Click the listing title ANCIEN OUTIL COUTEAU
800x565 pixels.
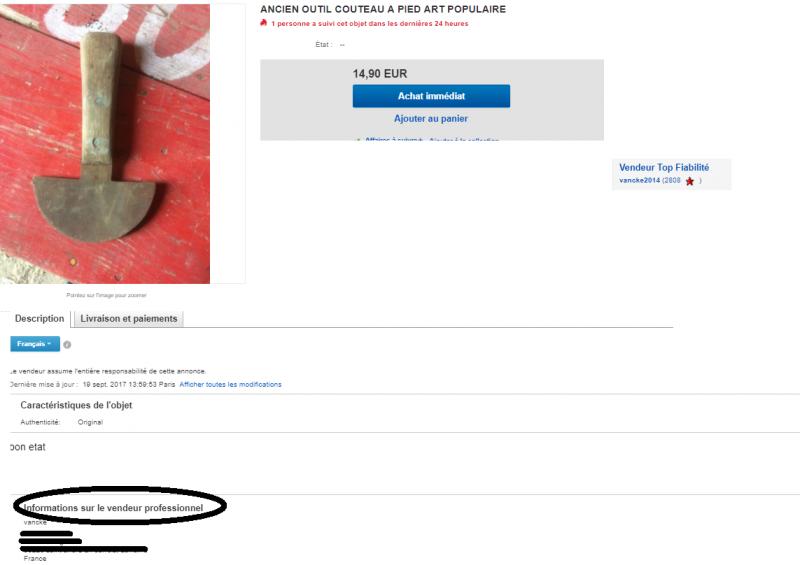point(383,9)
